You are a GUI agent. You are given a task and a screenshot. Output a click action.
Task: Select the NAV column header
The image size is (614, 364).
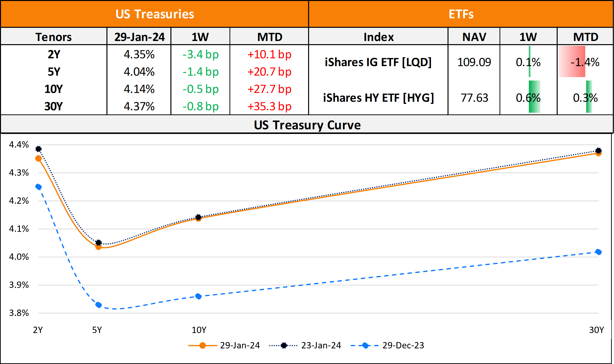coord(474,37)
